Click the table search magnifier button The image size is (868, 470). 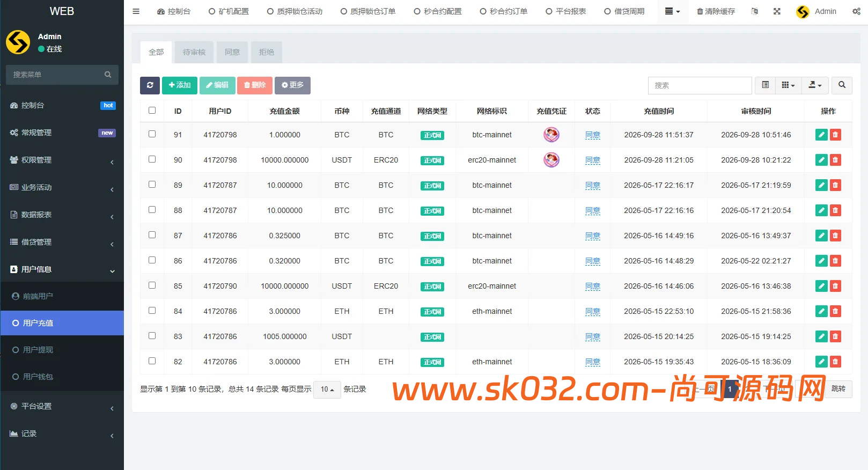click(842, 85)
